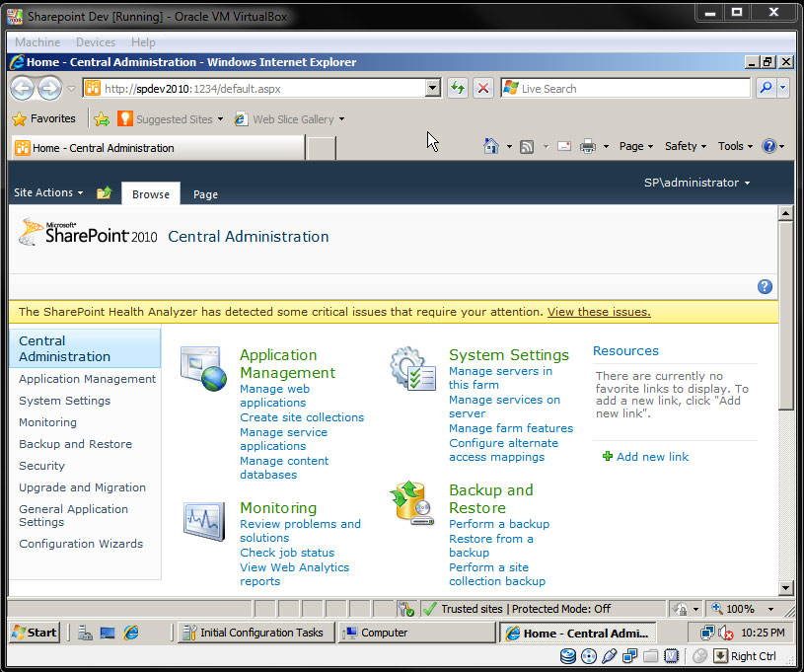The image size is (804, 672).
Task: Open Manage web applications link
Action: [x=274, y=396]
